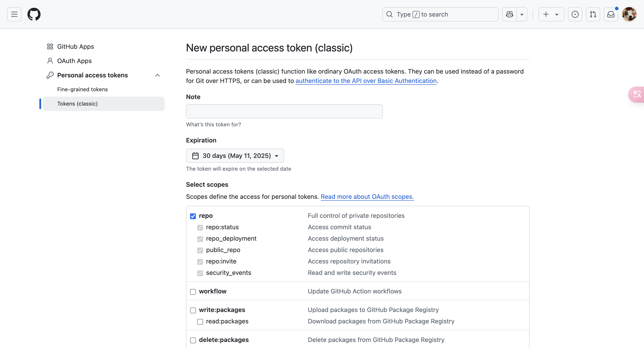Image resolution: width=644 pixels, height=348 pixels.
Task: Open the Issues icon in header
Action: (x=575, y=14)
